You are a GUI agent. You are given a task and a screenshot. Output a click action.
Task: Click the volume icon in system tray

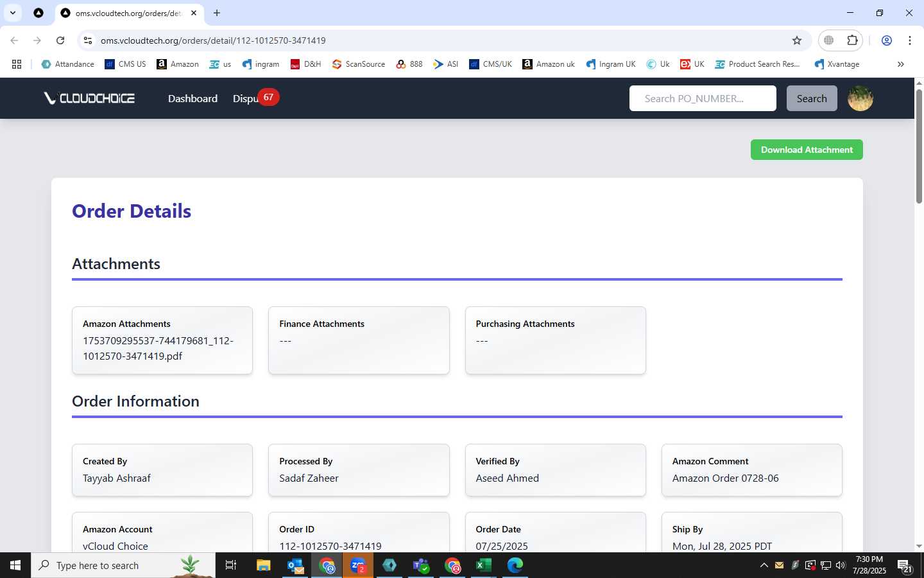tap(841, 565)
